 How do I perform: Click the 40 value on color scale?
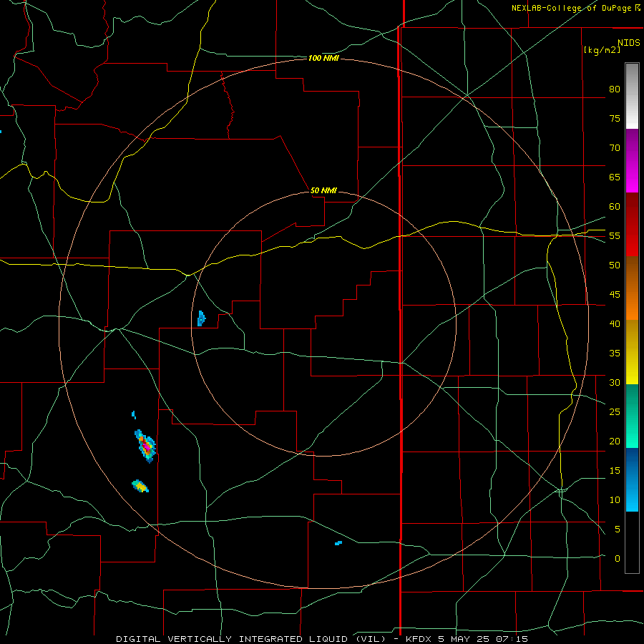(615, 324)
